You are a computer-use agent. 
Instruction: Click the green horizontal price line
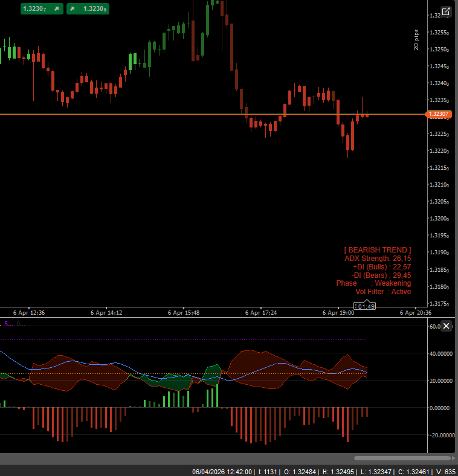[x=181, y=114]
